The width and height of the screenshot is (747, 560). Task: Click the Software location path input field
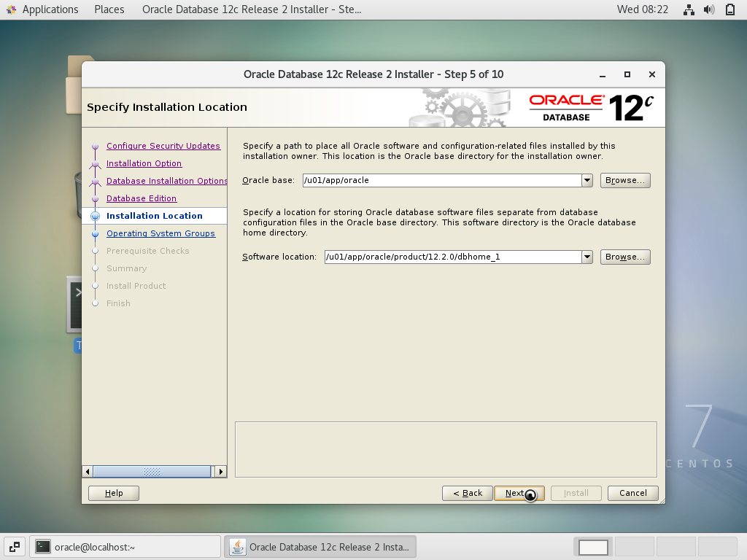click(453, 257)
